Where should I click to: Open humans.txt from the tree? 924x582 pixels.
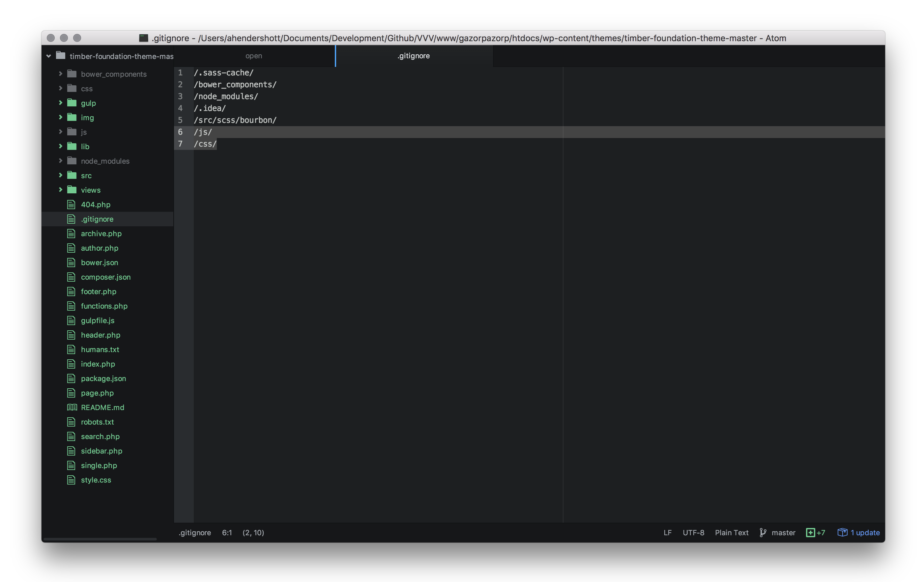point(100,349)
